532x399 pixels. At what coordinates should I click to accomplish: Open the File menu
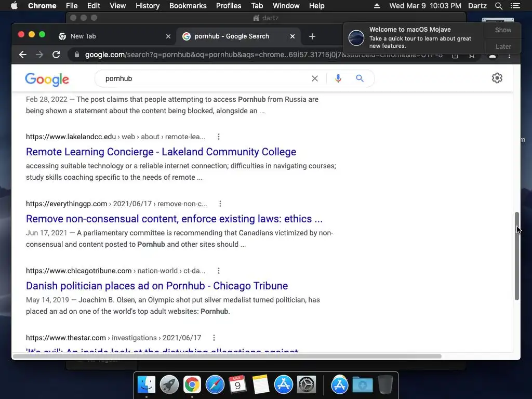point(72,6)
